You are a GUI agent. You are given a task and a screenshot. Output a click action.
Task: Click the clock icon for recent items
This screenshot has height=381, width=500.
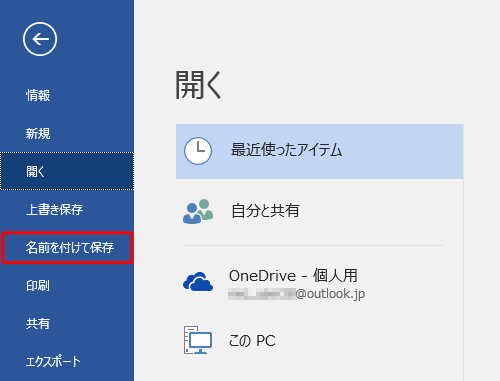point(198,151)
